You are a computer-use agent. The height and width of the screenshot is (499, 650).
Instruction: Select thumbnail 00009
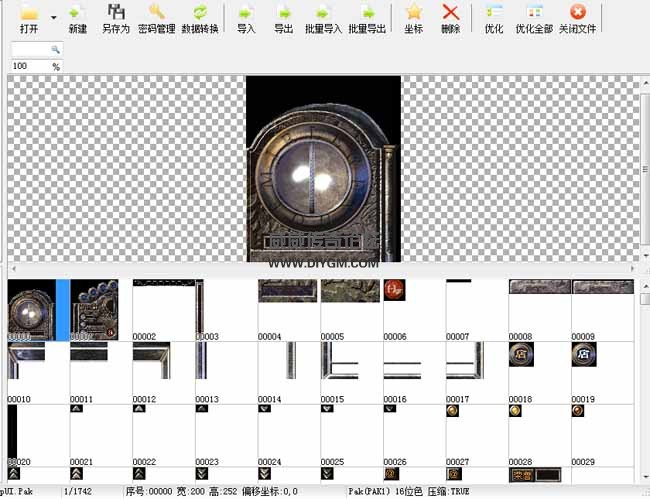click(603, 310)
